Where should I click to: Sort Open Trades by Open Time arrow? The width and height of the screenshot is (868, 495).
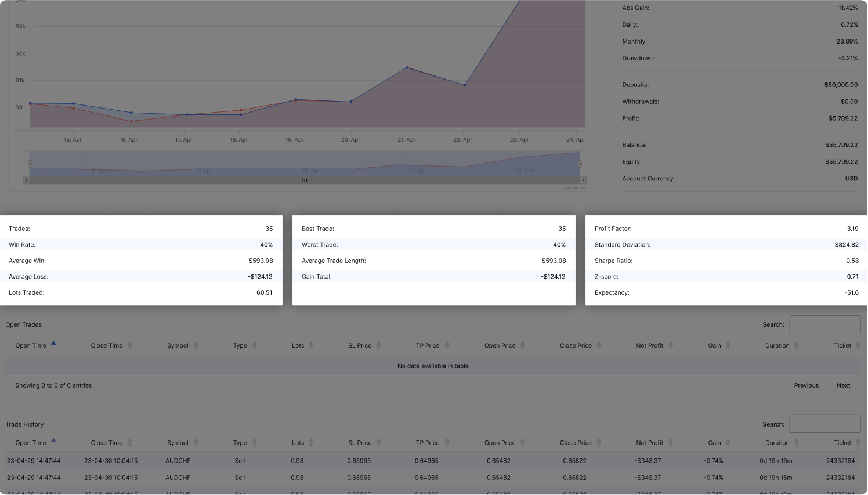pos(53,344)
